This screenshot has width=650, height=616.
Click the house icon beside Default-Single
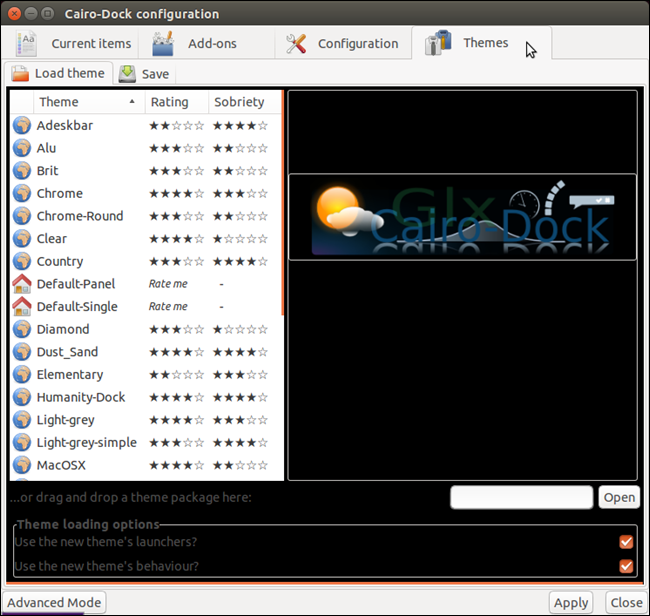point(22,306)
